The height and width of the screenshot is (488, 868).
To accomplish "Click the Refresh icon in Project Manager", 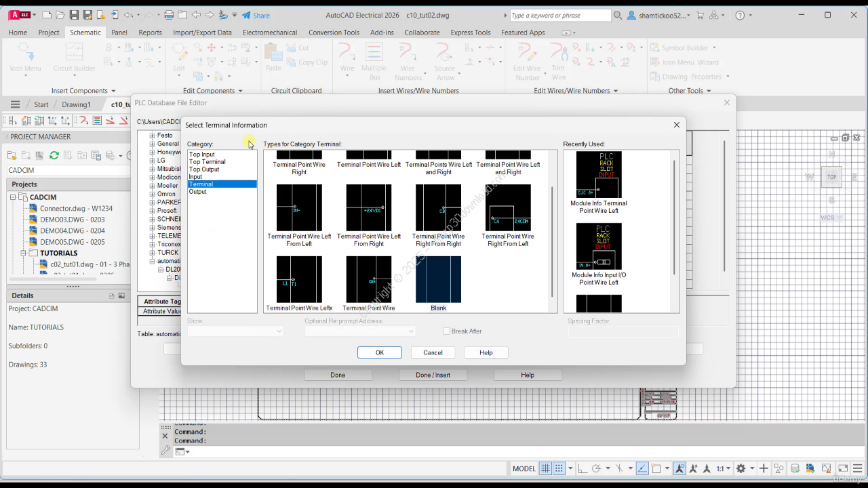I will click(54, 156).
